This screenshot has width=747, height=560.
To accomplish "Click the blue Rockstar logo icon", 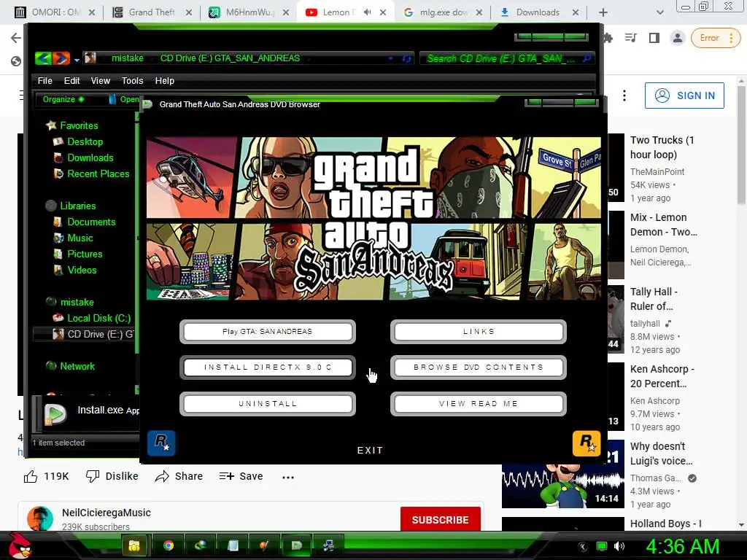I will point(161,443).
